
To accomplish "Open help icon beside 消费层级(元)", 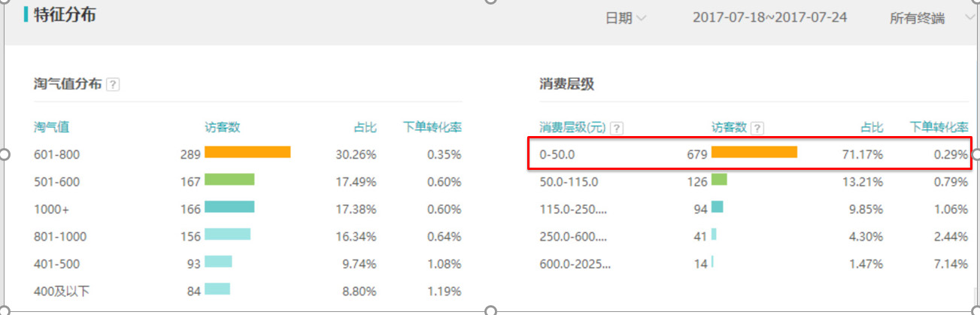I will tap(617, 128).
